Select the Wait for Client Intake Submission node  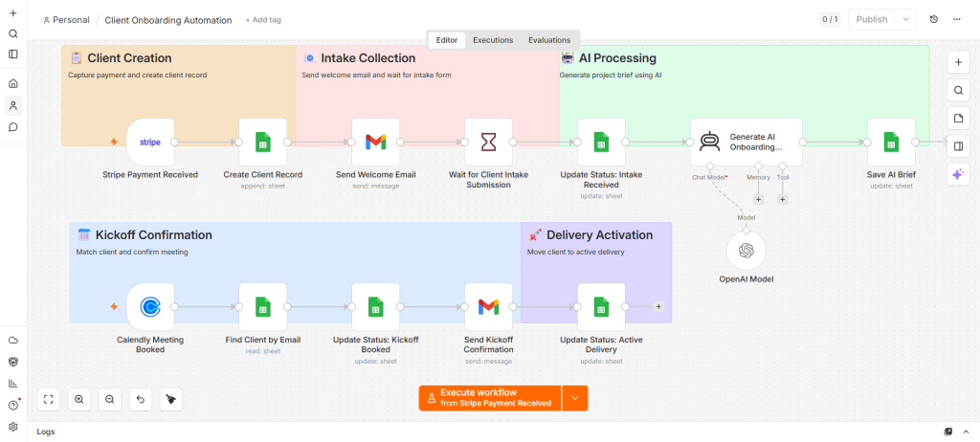tap(489, 142)
